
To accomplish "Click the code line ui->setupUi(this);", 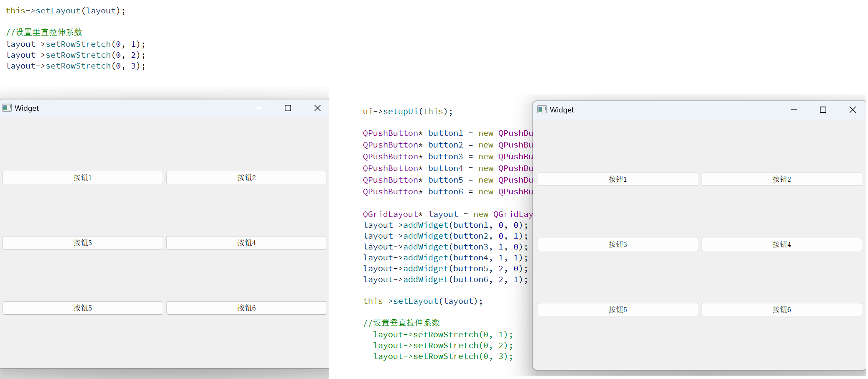I will tap(408, 111).
